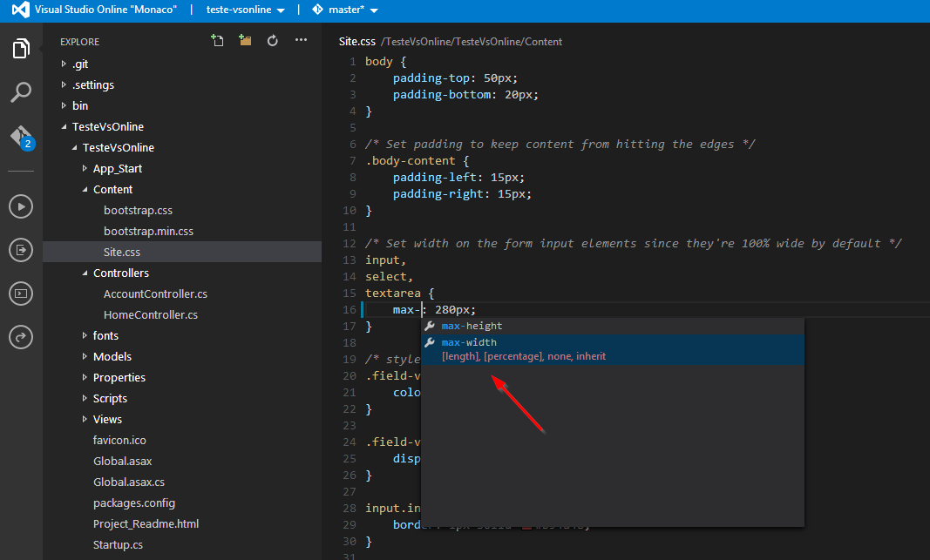Collapse the Content folder
The width and height of the screenshot is (930, 560).
[85, 190]
